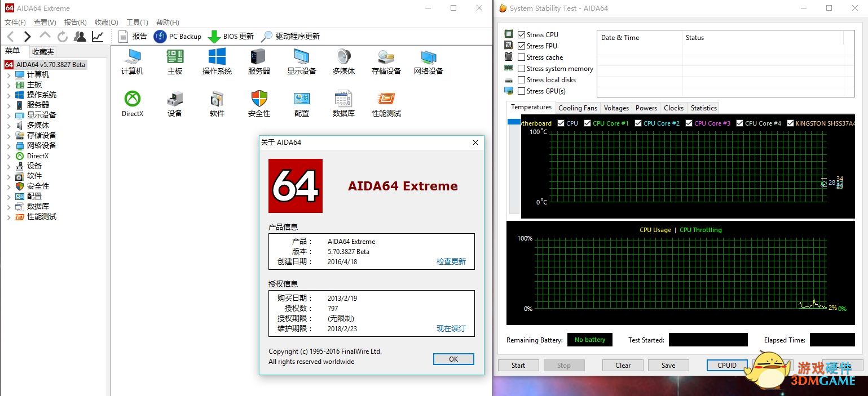Uncheck the Stress FPU option
The image size is (868, 396).
pyautogui.click(x=521, y=46)
